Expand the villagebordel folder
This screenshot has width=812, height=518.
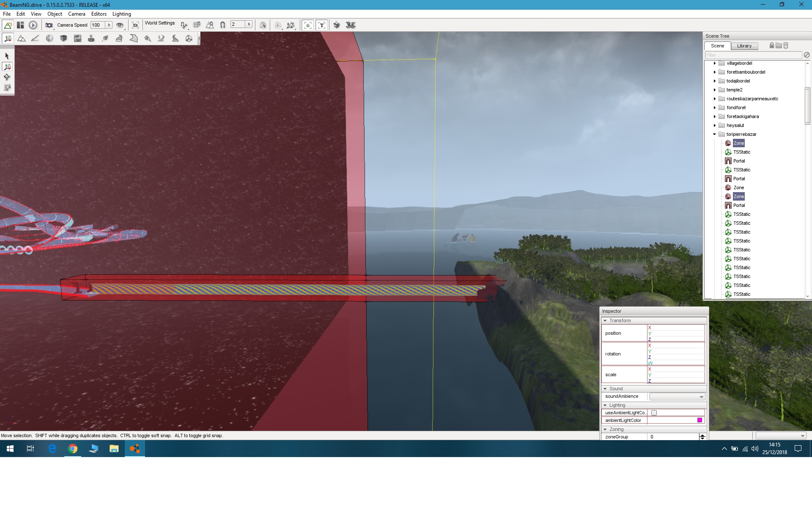715,63
